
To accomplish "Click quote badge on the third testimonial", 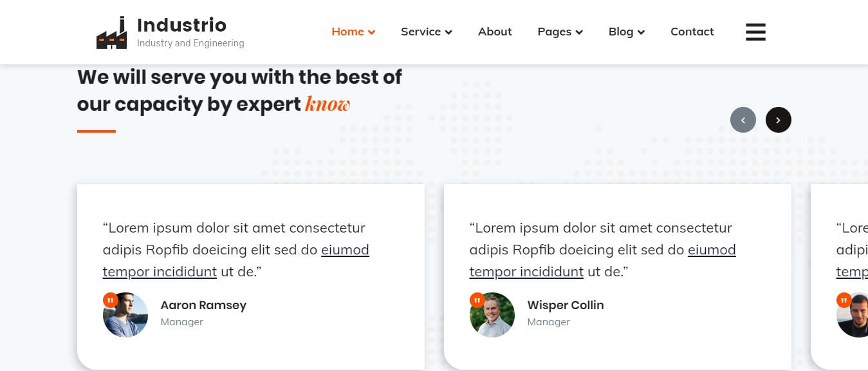I will click(x=844, y=300).
